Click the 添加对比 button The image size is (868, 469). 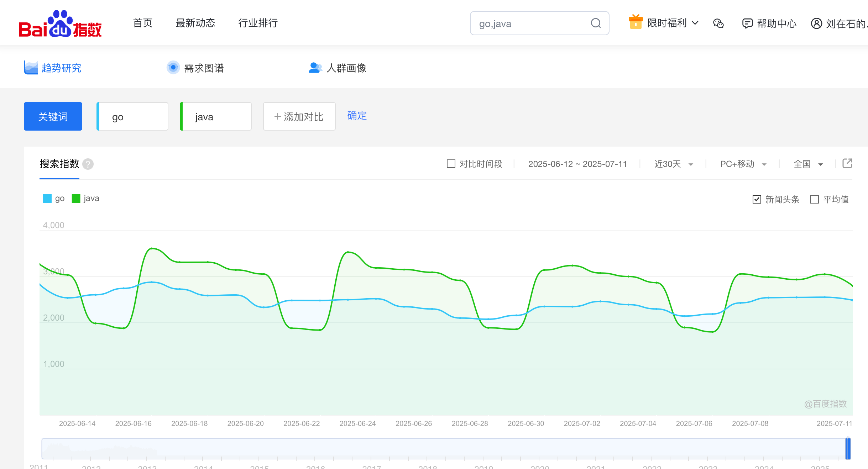tap(299, 116)
